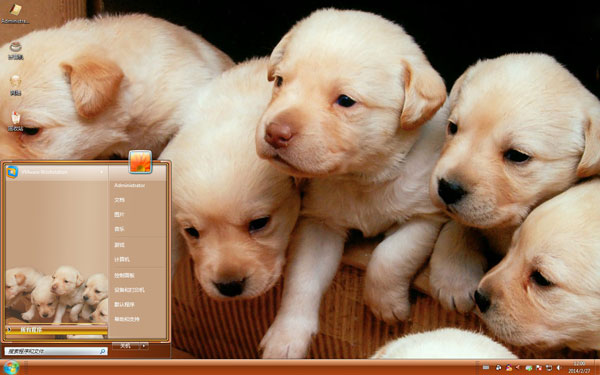Open the Administrator folder desktop icon
This screenshot has height=375, width=600.
(x=15, y=13)
